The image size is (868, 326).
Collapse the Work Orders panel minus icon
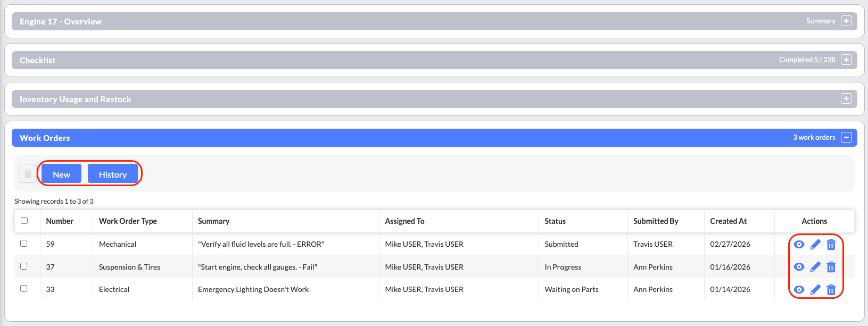[846, 137]
